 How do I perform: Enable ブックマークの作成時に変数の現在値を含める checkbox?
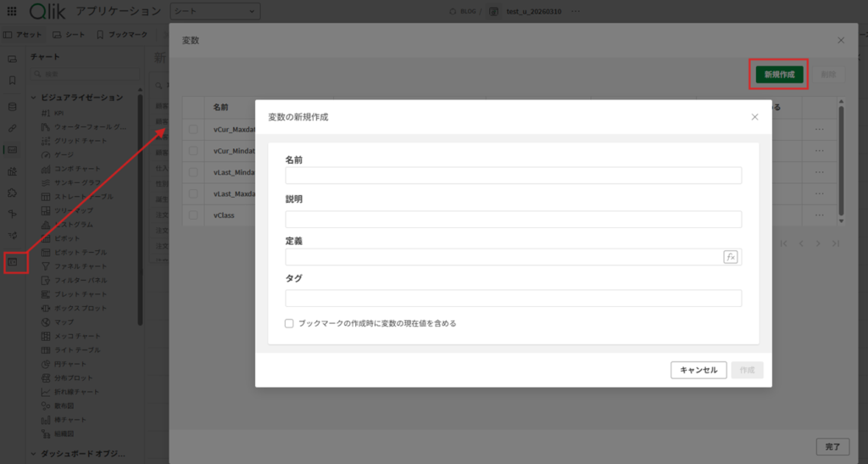click(x=290, y=323)
